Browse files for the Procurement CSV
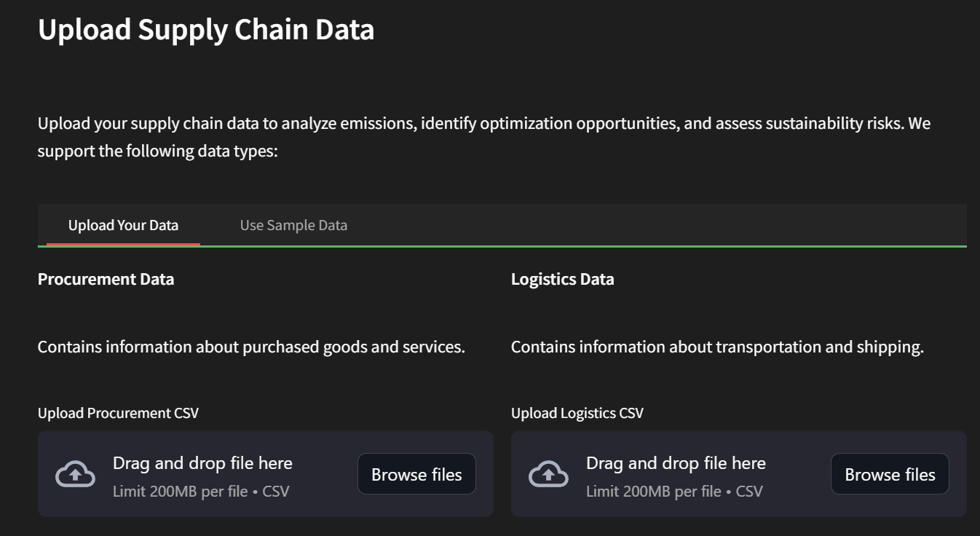This screenshot has width=980, height=536. [416, 475]
